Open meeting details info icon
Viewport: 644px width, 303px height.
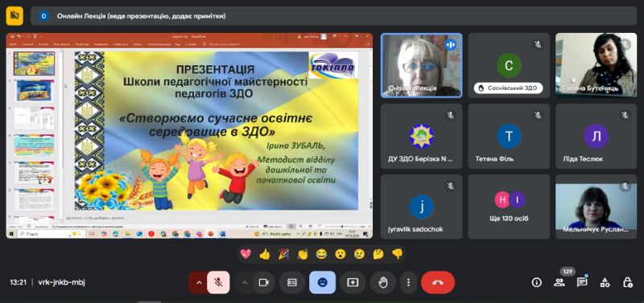coord(536,282)
